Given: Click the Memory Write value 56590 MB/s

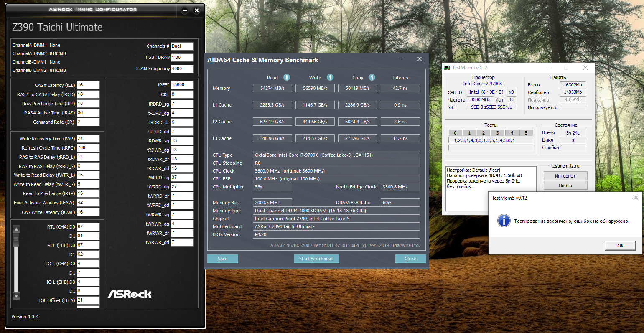Looking at the screenshot, I should (315, 88).
